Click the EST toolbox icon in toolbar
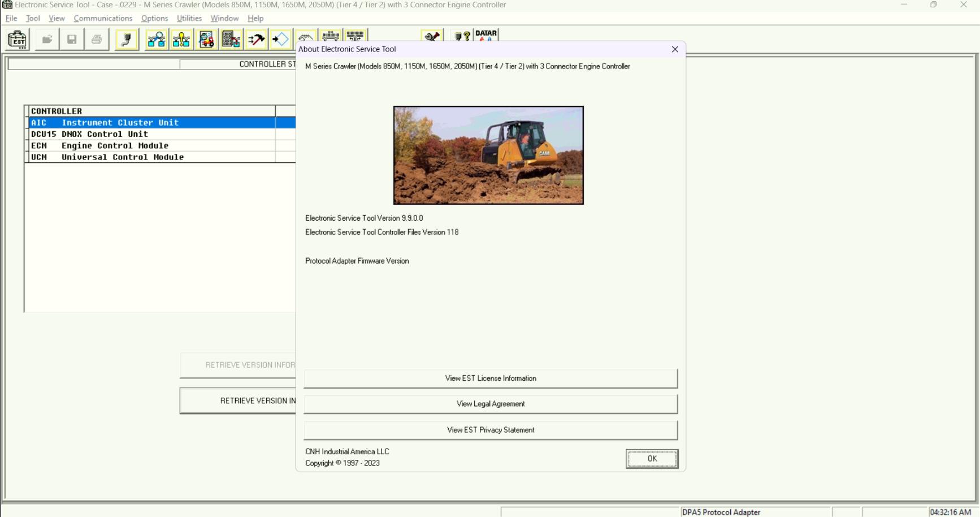Screen dimensions: 980x517 coord(18,40)
